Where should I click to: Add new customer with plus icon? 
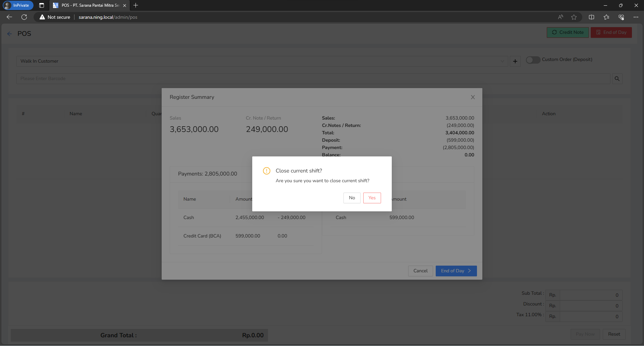click(x=515, y=61)
